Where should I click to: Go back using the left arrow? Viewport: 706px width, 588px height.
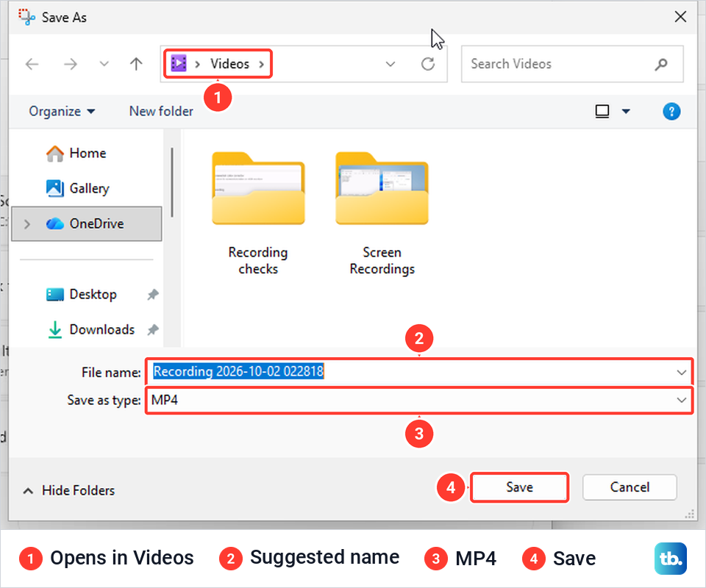pyautogui.click(x=32, y=65)
